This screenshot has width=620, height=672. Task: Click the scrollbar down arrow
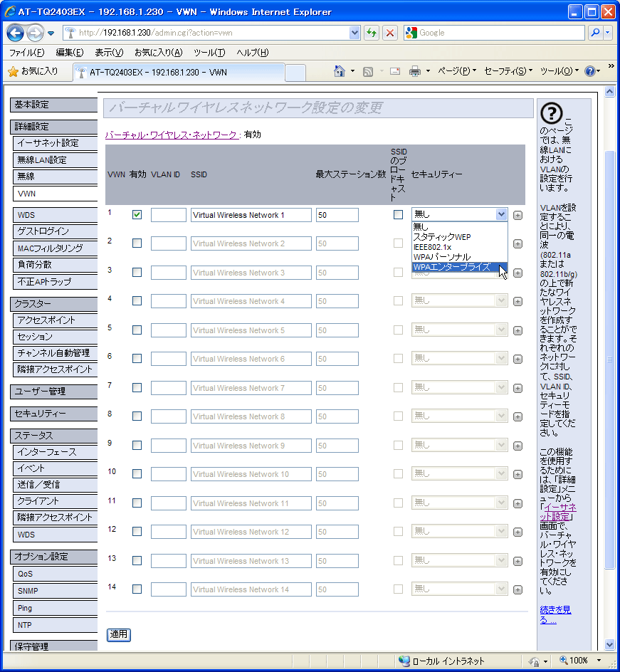[x=610, y=644]
